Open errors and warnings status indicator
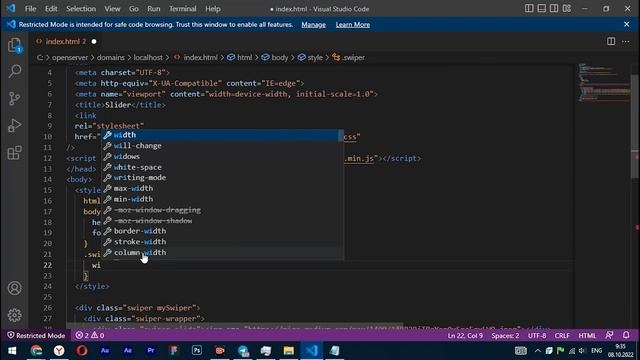Image resolution: width=640 pixels, height=360 pixels. tap(90, 336)
